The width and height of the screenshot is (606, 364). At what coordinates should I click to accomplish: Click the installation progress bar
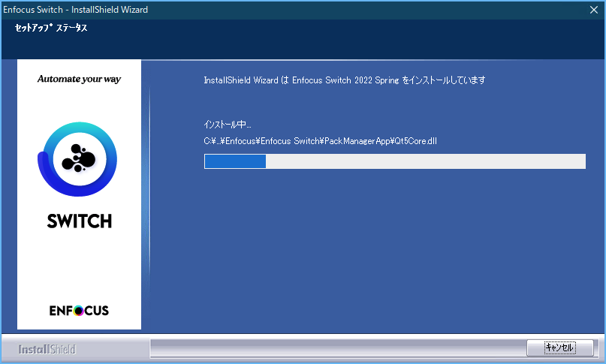point(394,161)
